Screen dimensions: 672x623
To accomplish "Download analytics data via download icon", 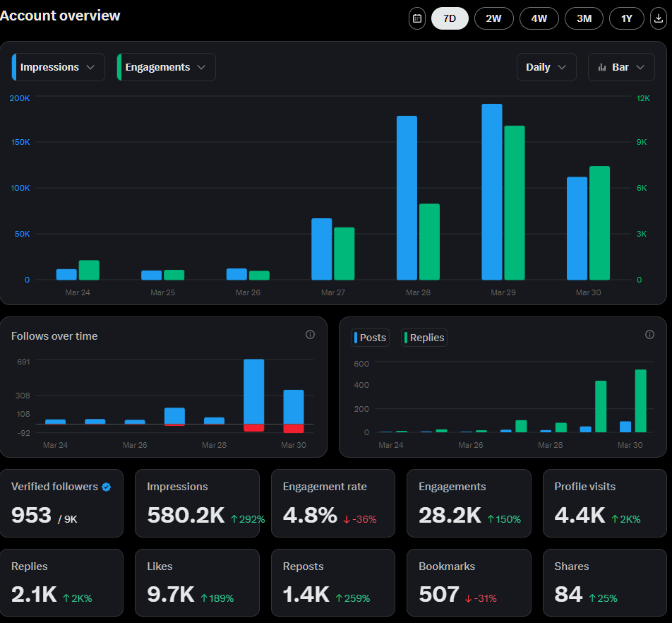I will [x=659, y=18].
